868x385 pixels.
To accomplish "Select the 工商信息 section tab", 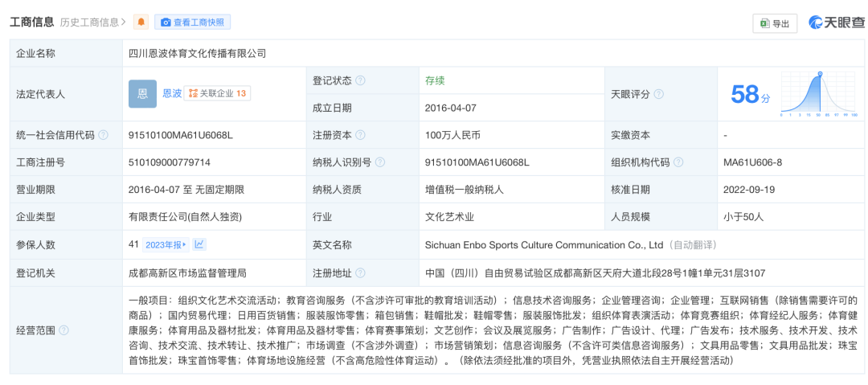I will tap(32, 23).
